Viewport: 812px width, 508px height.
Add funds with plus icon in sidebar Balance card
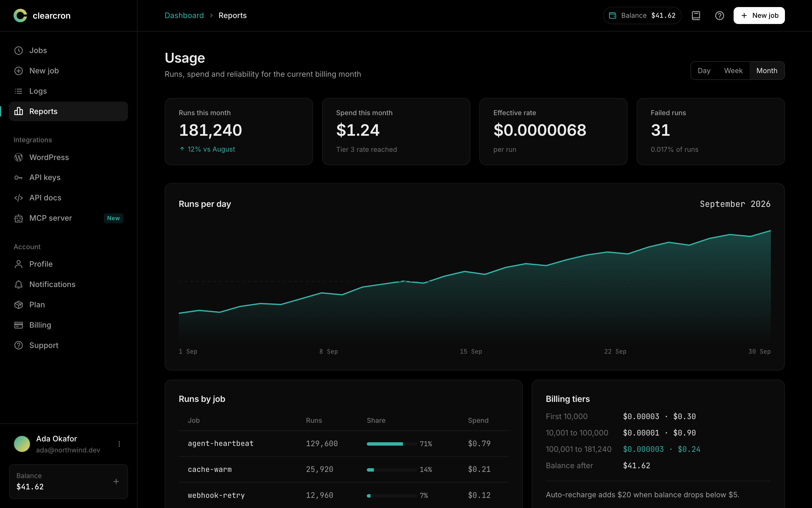(x=116, y=481)
